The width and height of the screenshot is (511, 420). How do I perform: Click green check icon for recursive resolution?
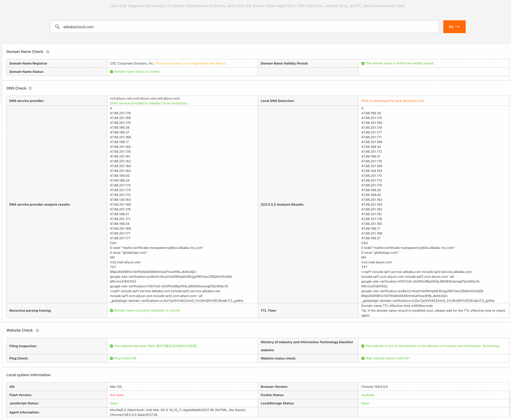point(112,311)
